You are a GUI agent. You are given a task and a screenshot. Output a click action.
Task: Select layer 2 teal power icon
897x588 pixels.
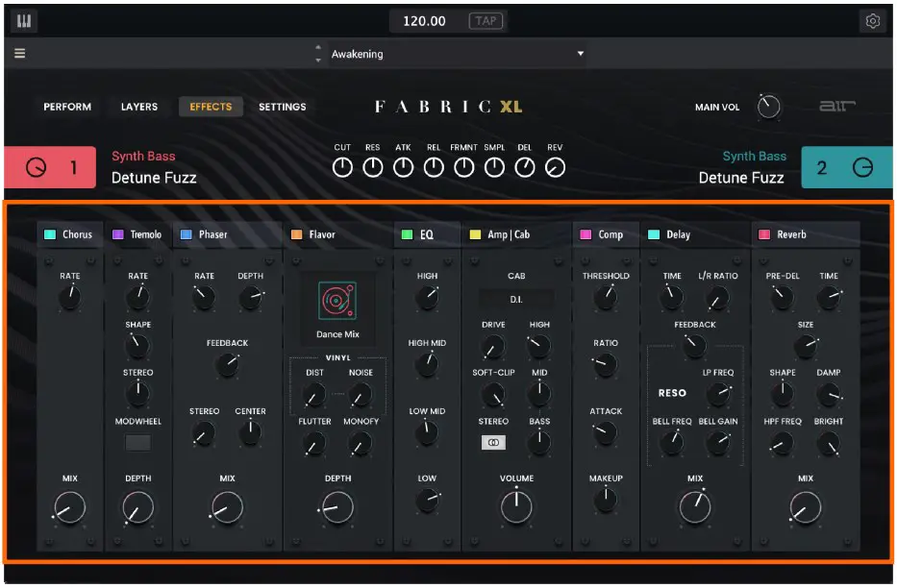[862, 168]
